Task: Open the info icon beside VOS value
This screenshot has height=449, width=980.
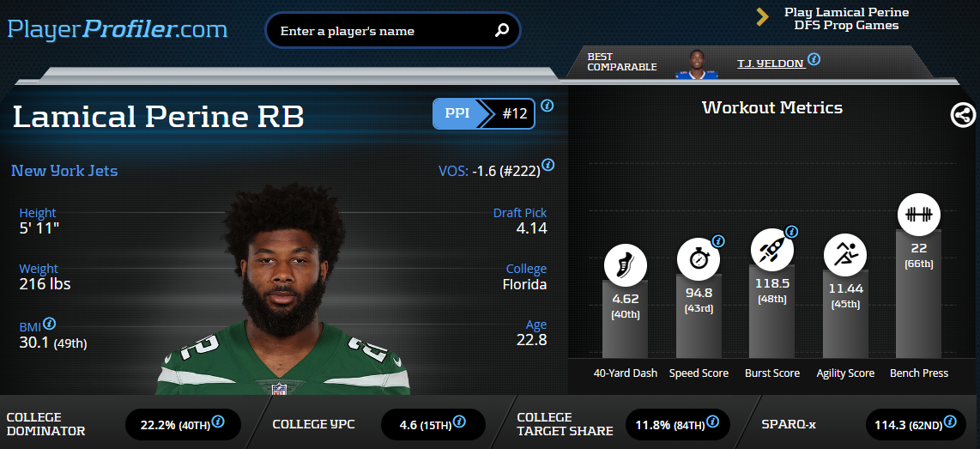Action: [x=547, y=165]
